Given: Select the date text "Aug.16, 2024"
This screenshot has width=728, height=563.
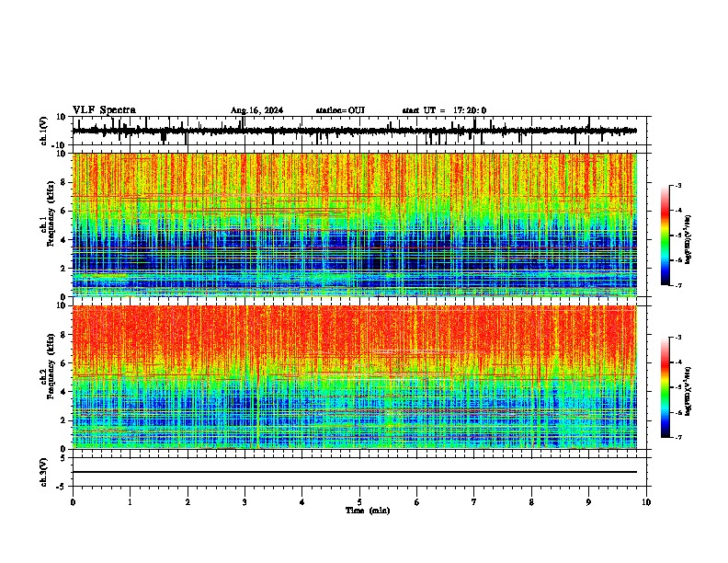Looking at the screenshot, I should (256, 110).
